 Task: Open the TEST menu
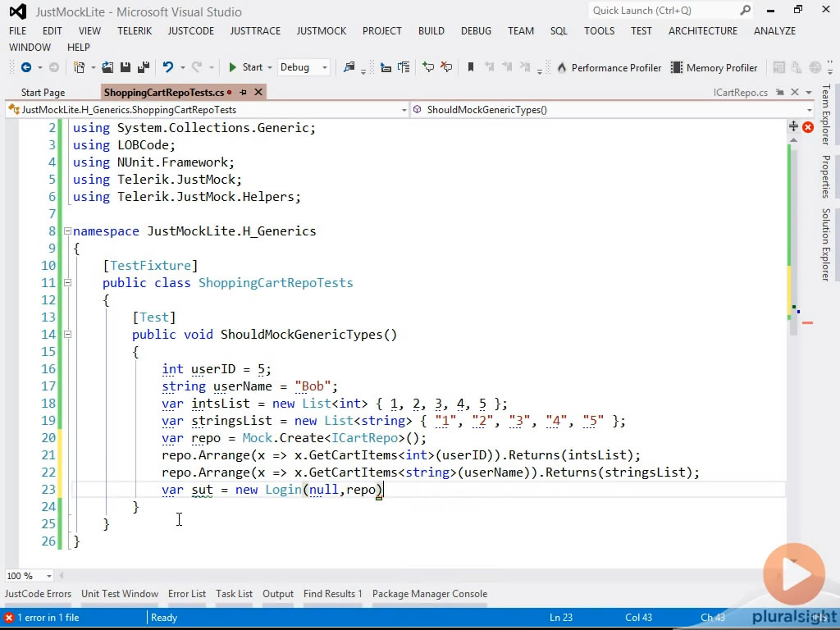641,31
